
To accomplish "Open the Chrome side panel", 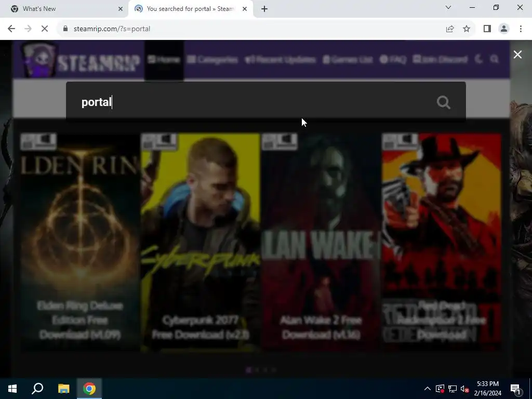I will pos(487,29).
